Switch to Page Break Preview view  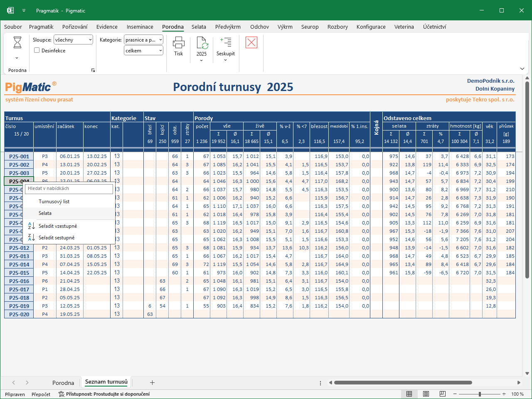tap(443, 394)
